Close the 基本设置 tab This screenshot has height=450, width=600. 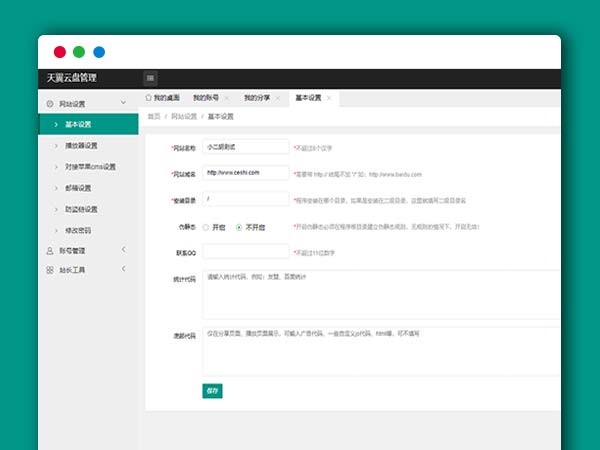point(329,98)
